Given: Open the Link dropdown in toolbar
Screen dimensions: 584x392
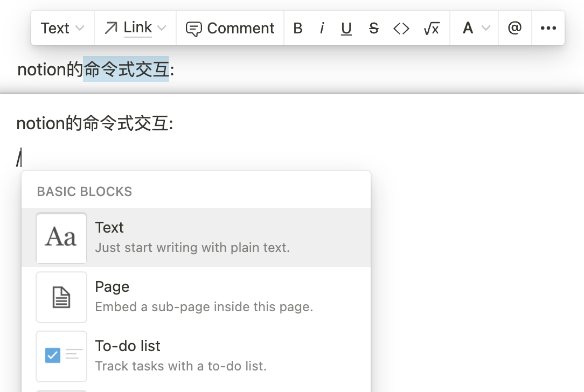Looking at the screenshot, I should [135, 29].
